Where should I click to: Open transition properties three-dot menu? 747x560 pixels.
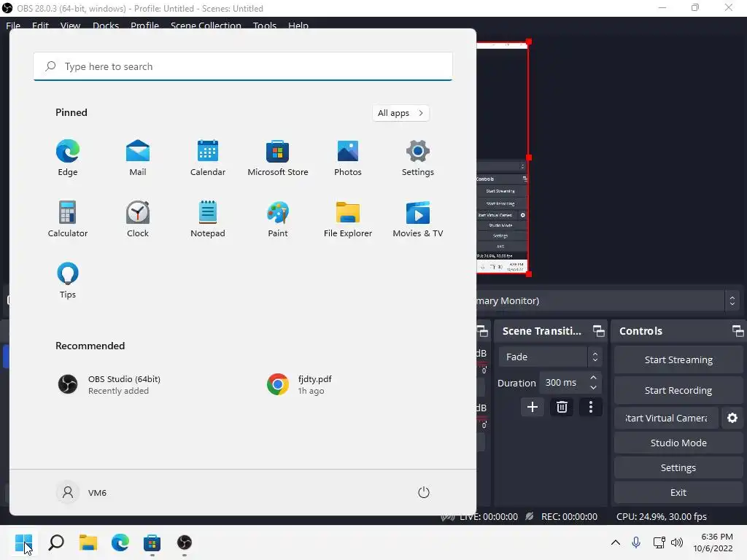[591, 407]
